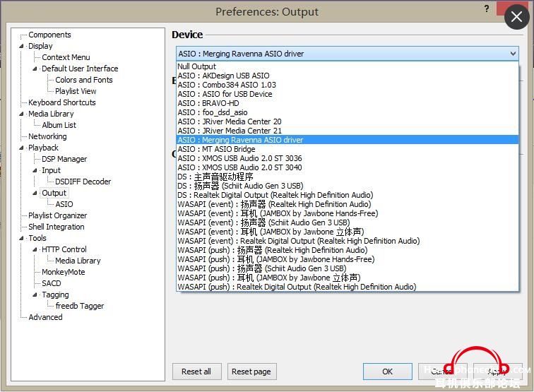
Task: Collapse the Tagging tree node
Action: click(35, 295)
